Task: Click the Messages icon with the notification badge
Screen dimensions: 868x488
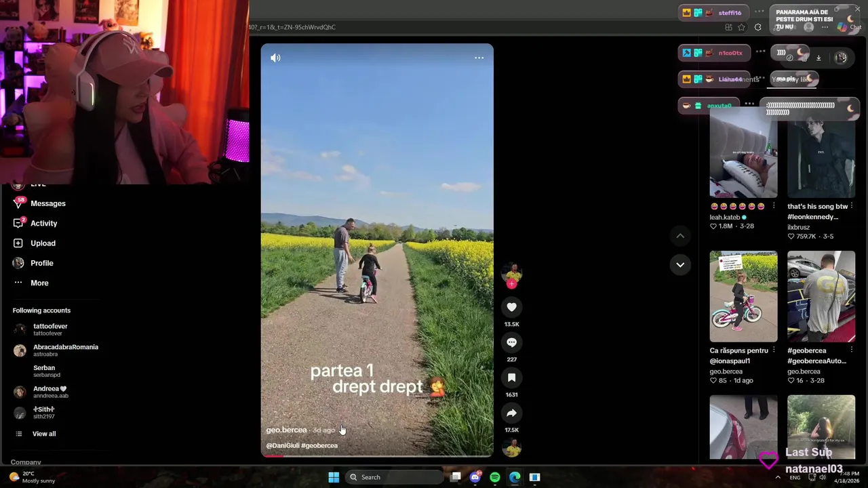Action: (x=18, y=203)
